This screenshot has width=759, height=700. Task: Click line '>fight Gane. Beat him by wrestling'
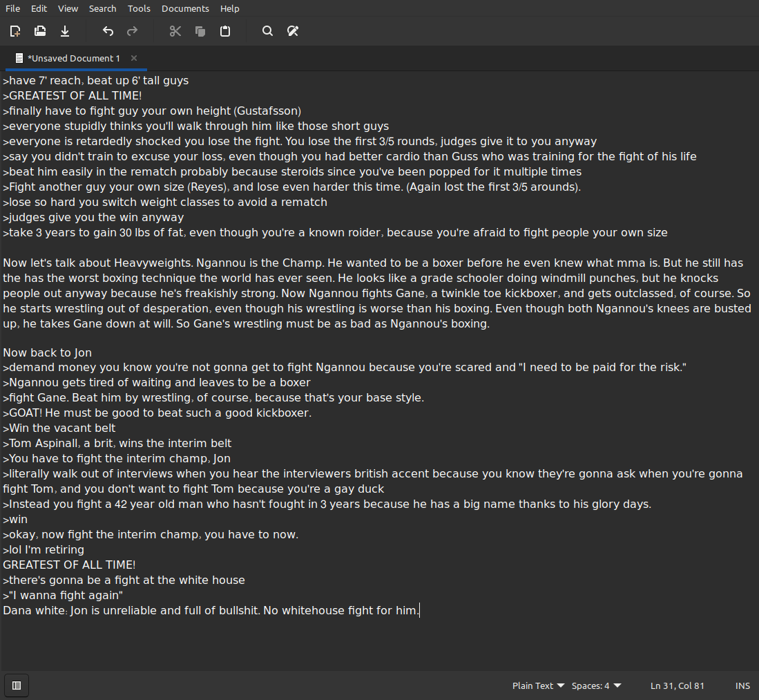(x=213, y=398)
